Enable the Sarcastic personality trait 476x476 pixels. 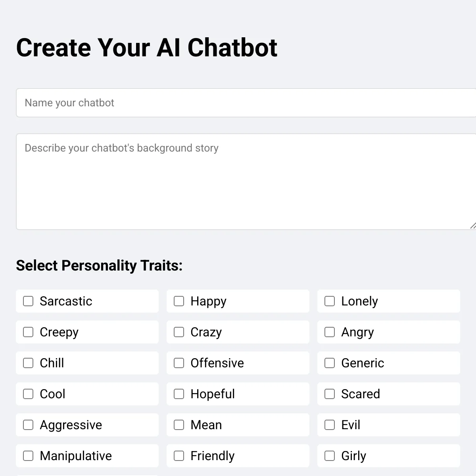coord(28,301)
